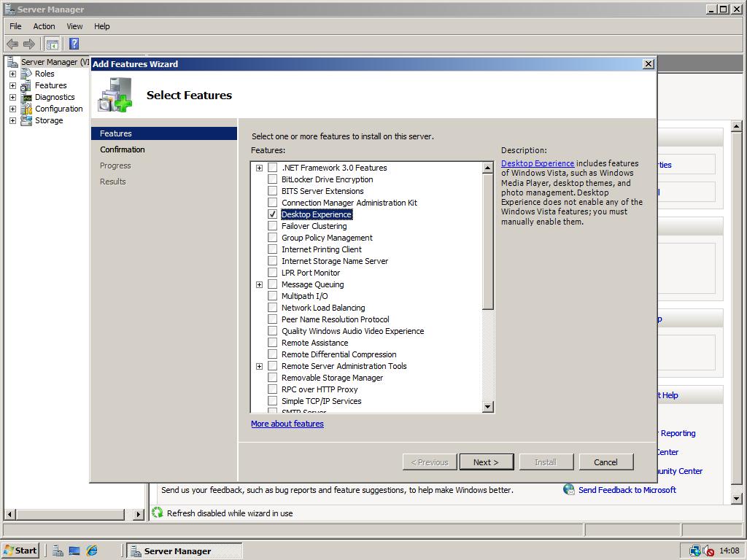Click the features list scrollbar thumb
The image size is (747, 560).
[487, 242]
